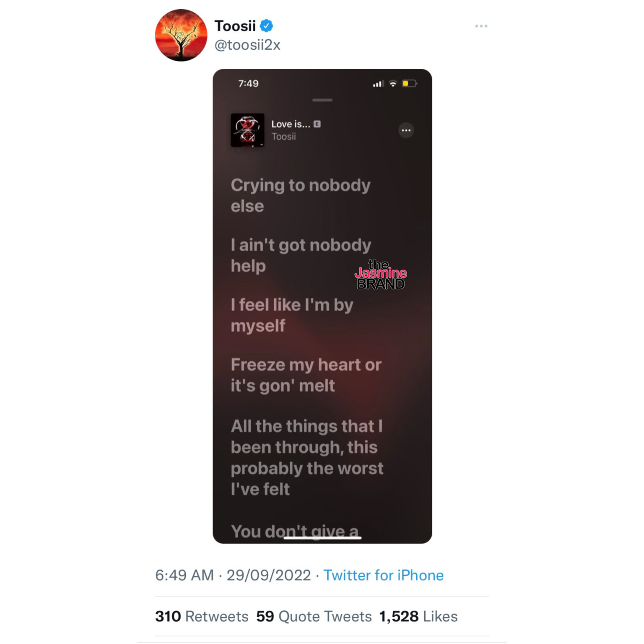
Task: Click the @toosii2x handle
Action: (247, 45)
